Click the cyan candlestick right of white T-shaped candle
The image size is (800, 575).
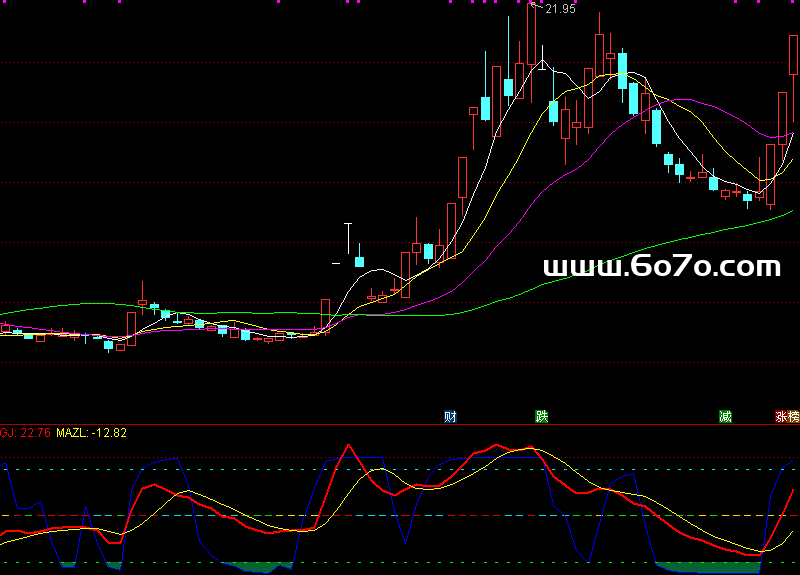(359, 261)
